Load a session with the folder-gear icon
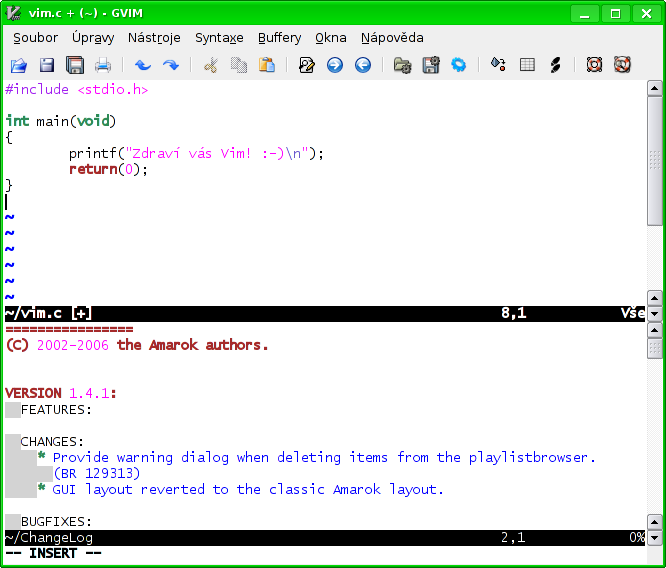Screen dimensions: 666x568 (402, 65)
